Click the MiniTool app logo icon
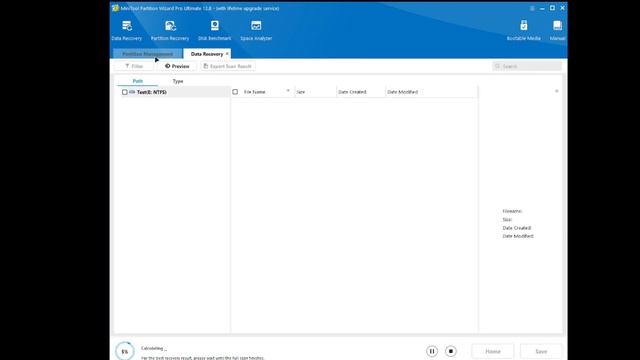The image size is (640, 360). (116, 8)
